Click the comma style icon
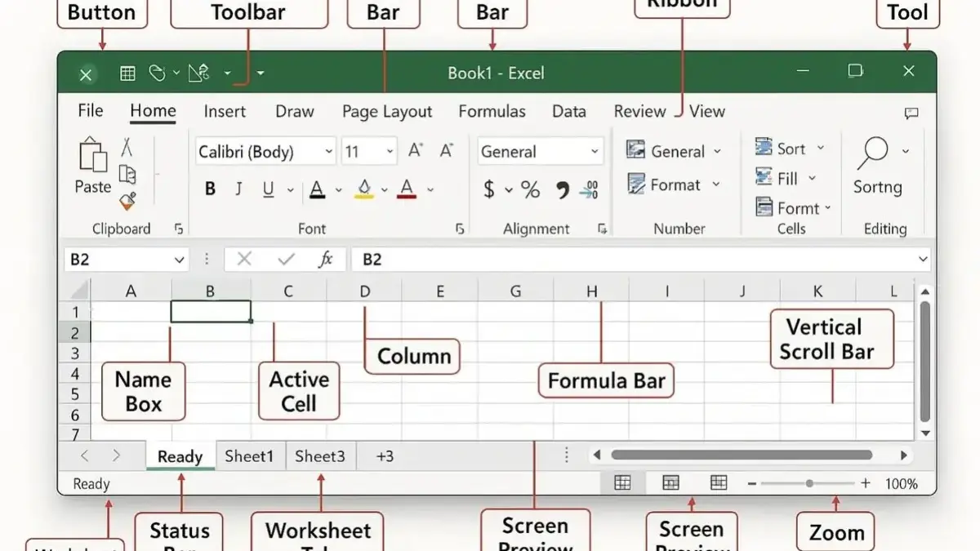This screenshot has height=551, width=980. pos(562,191)
